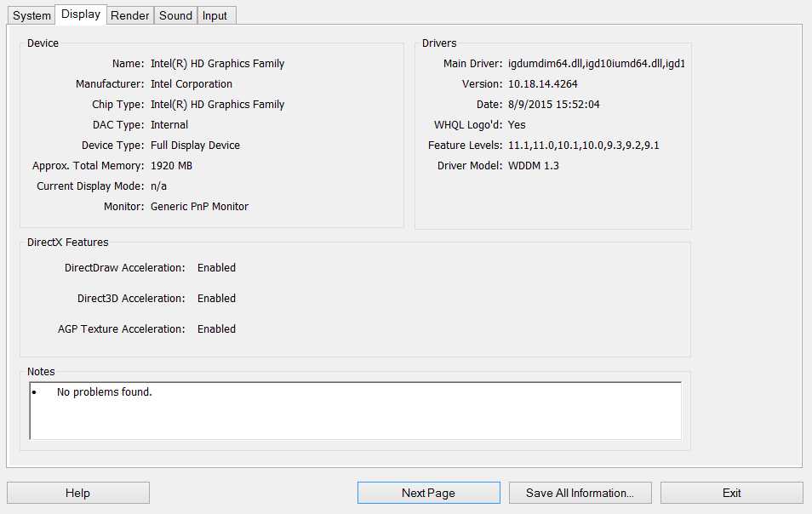
Task: Click Direct3D Acceleration 'Enabled' status
Action: [x=216, y=298]
